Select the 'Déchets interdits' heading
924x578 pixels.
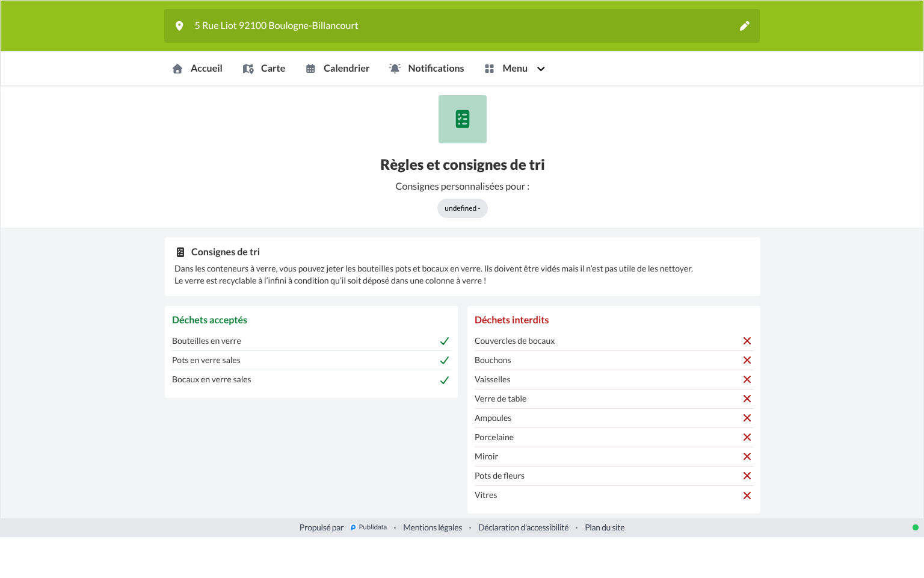pos(511,320)
